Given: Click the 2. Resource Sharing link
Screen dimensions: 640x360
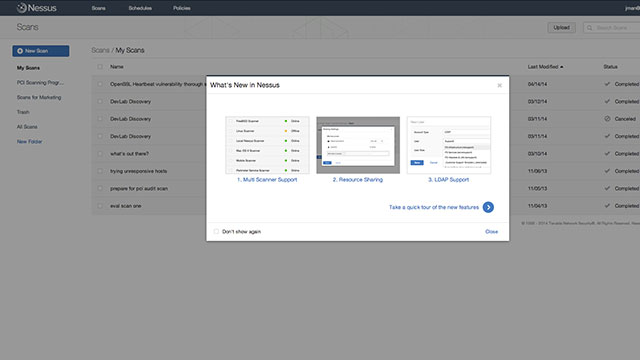Looking at the screenshot, I should (x=358, y=180).
